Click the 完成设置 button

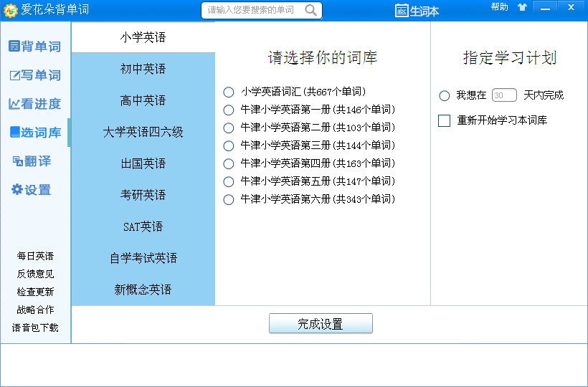tap(321, 323)
